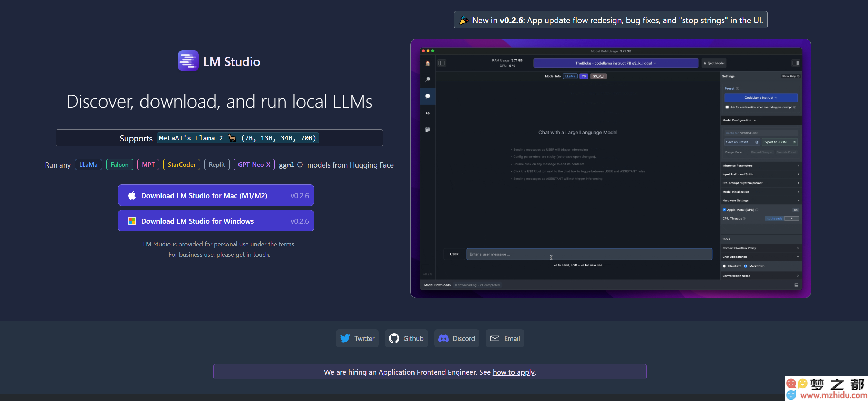Viewport: 868px width, 401px height.
Task: Click the ggml info circle icon
Action: point(300,165)
